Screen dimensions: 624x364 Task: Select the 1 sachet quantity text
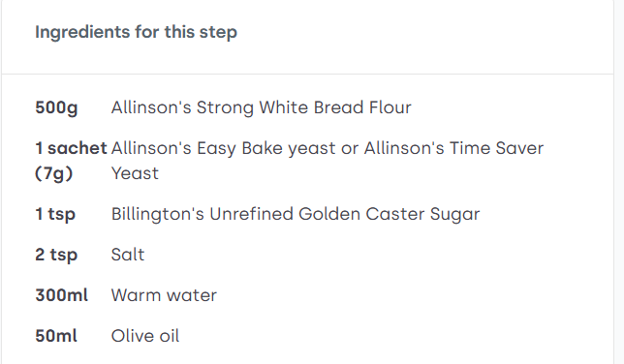(71, 148)
